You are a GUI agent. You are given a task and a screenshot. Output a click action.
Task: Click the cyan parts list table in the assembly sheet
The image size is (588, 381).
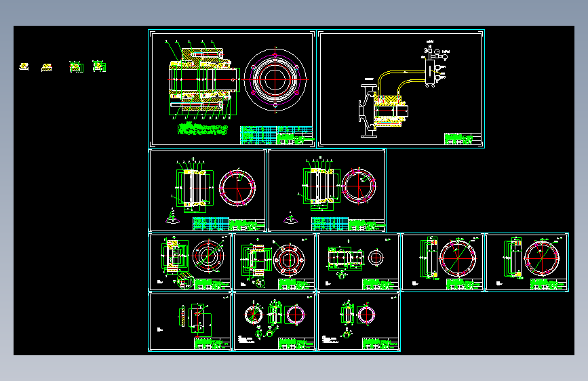coord(258,135)
